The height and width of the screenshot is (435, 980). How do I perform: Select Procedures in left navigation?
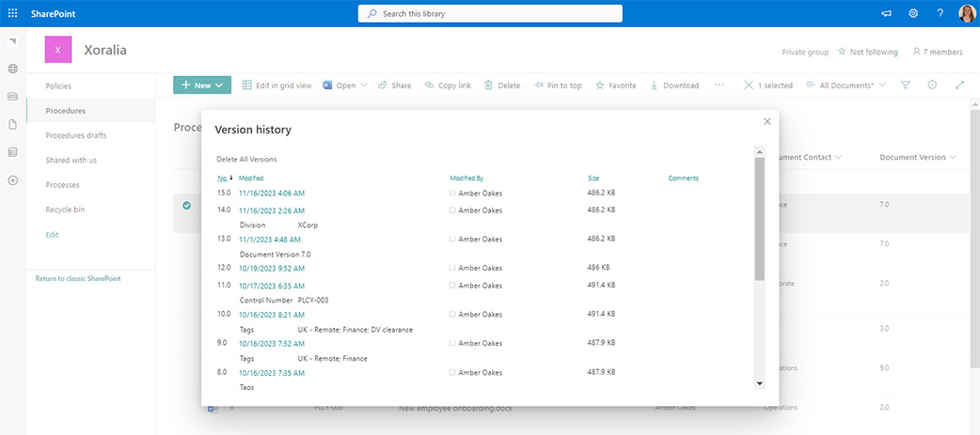pyautogui.click(x=66, y=111)
